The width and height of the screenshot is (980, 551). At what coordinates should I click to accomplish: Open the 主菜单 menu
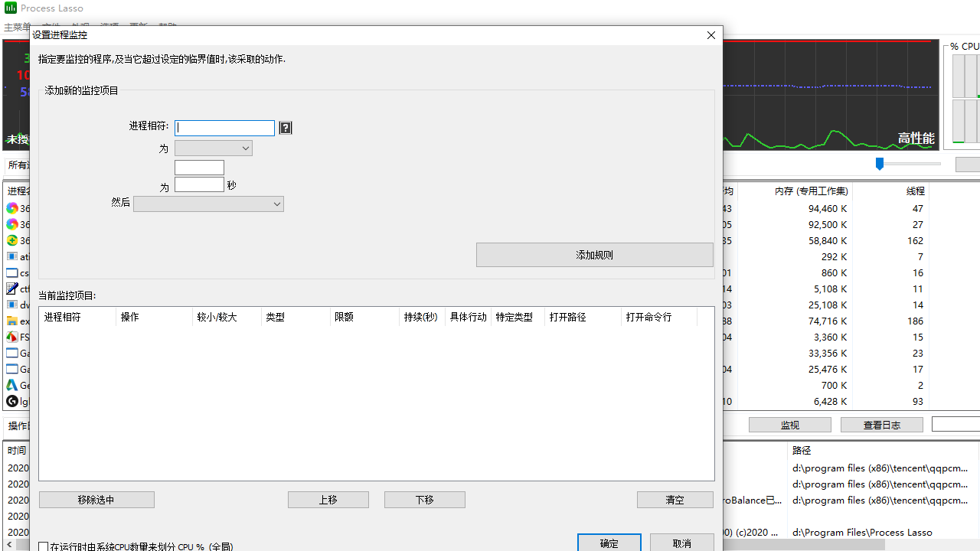(16, 26)
